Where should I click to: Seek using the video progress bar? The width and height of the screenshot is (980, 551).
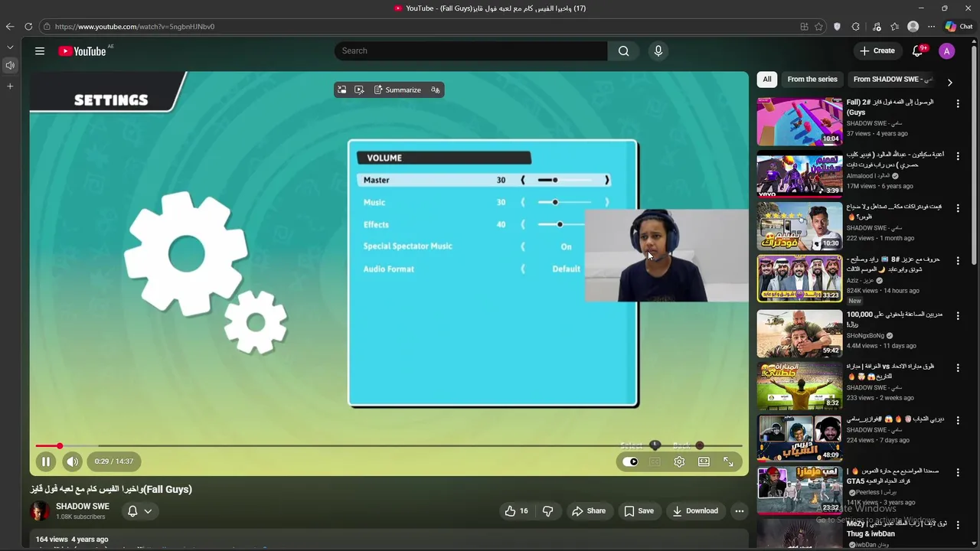click(389, 446)
